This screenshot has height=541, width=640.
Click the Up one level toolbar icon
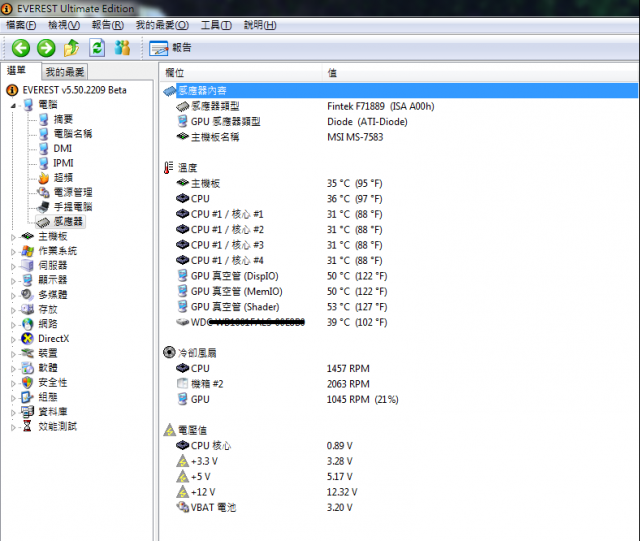(x=71, y=48)
